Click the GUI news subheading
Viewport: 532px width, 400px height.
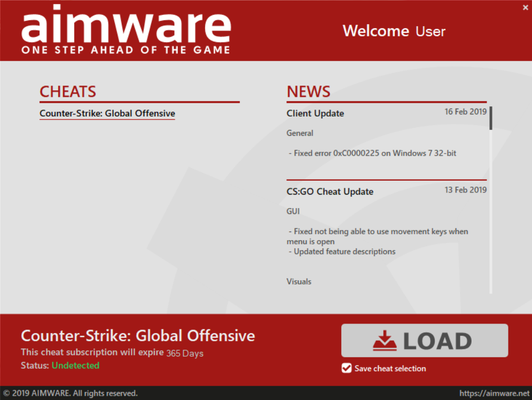point(293,211)
